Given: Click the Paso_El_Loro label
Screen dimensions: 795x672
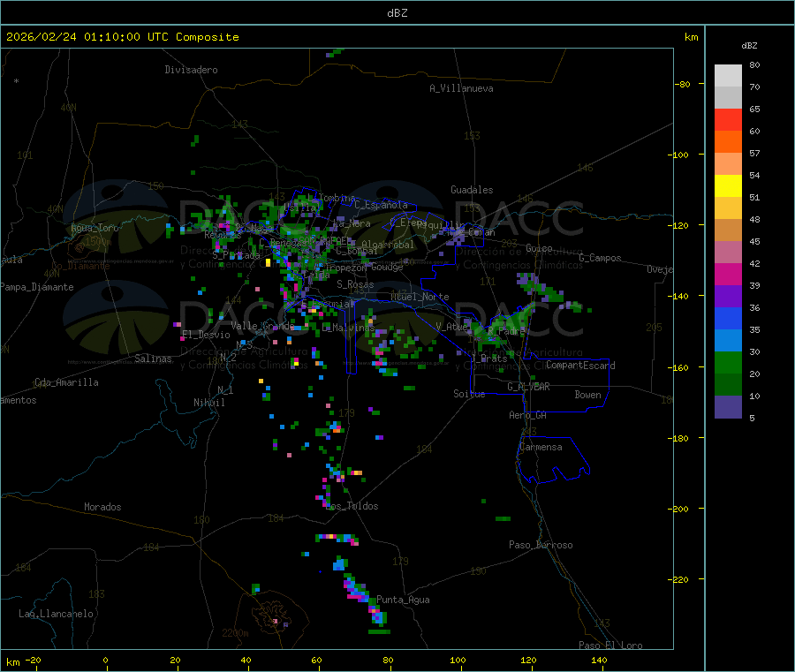Looking at the screenshot, I should coord(610,646).
